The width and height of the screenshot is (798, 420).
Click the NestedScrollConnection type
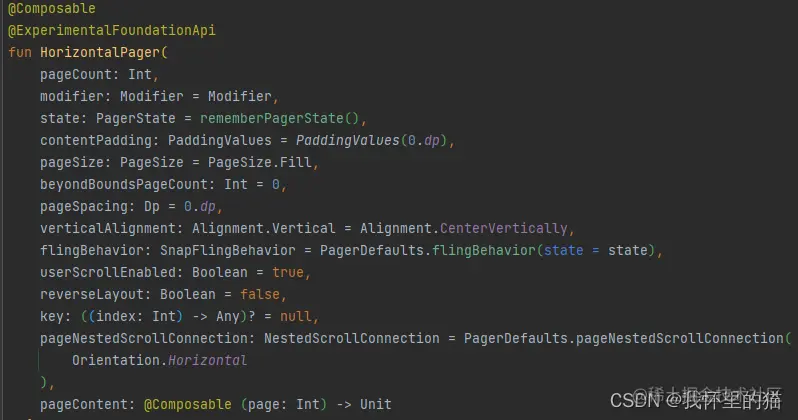pos(352,338)
